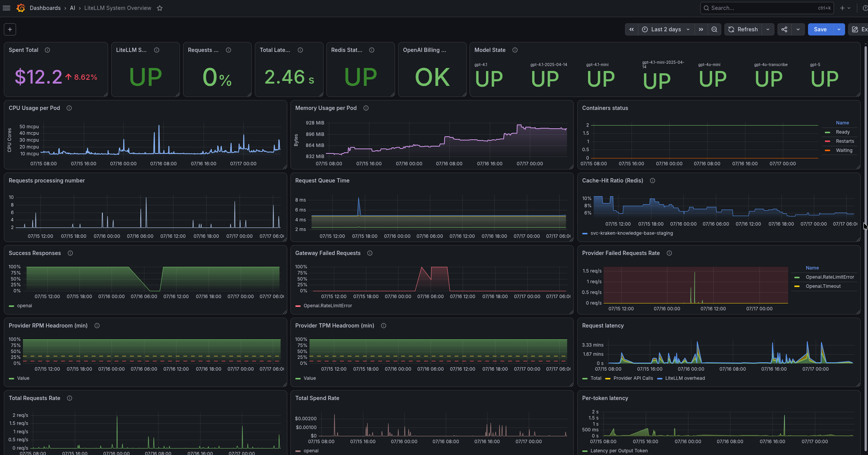Toggle Openai.Timeout series in legend
The image size is (868, 455).
823,286
